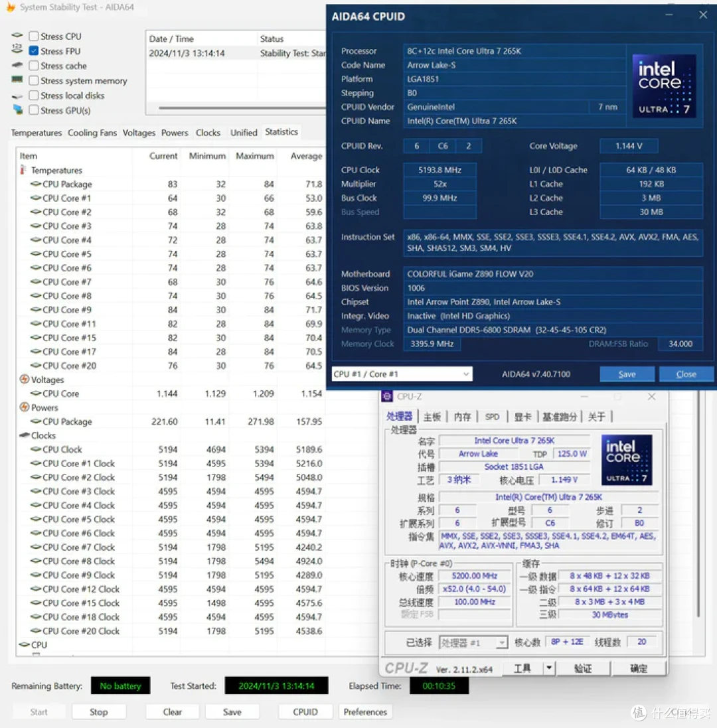Click the sensor icon of CPU Package temperature row
Screen dimensions: 717x728
[35, 184]
